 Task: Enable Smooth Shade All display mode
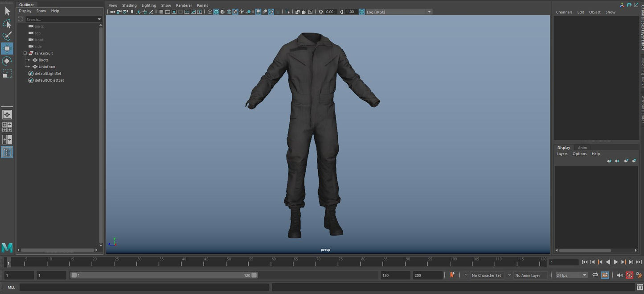pos(217,12)
